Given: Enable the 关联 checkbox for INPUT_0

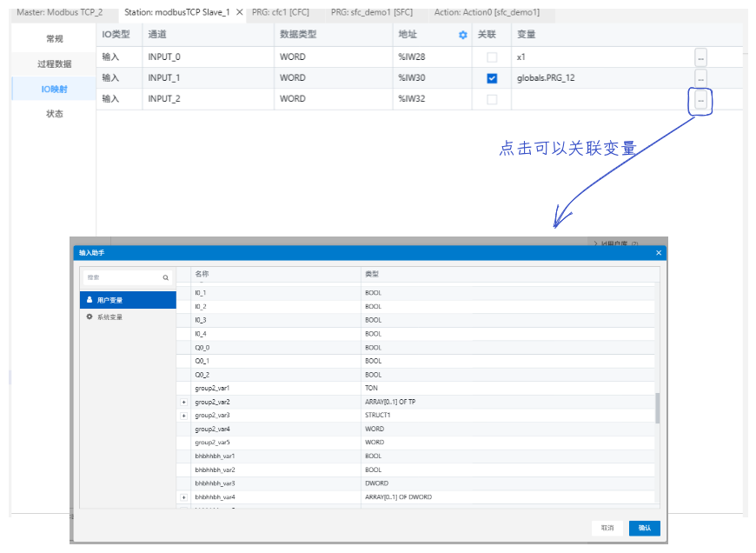Looking at the screenshot, I should pyautogui.click(x=492, y=57).
